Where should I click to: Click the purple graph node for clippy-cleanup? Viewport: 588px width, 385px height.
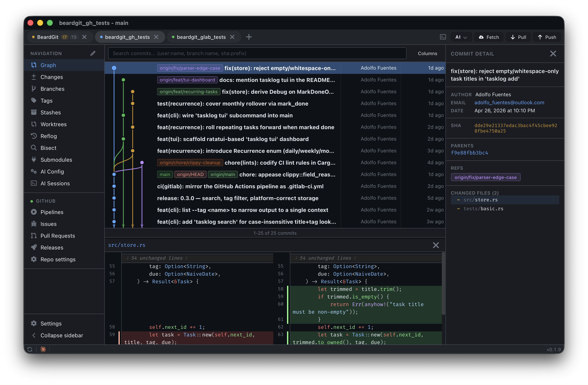[142, 163]
